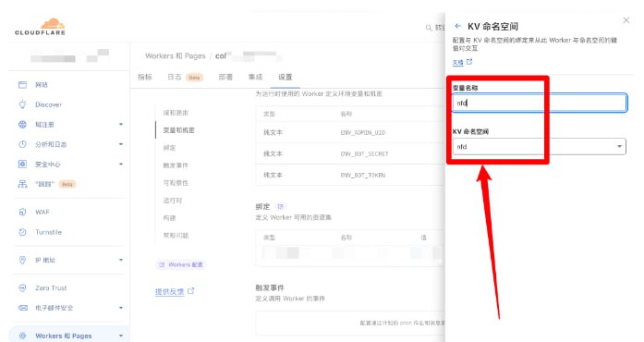Click the cron trigger configuration box
Viewport: 644px width, 342px height.
[x=350, y=324]
